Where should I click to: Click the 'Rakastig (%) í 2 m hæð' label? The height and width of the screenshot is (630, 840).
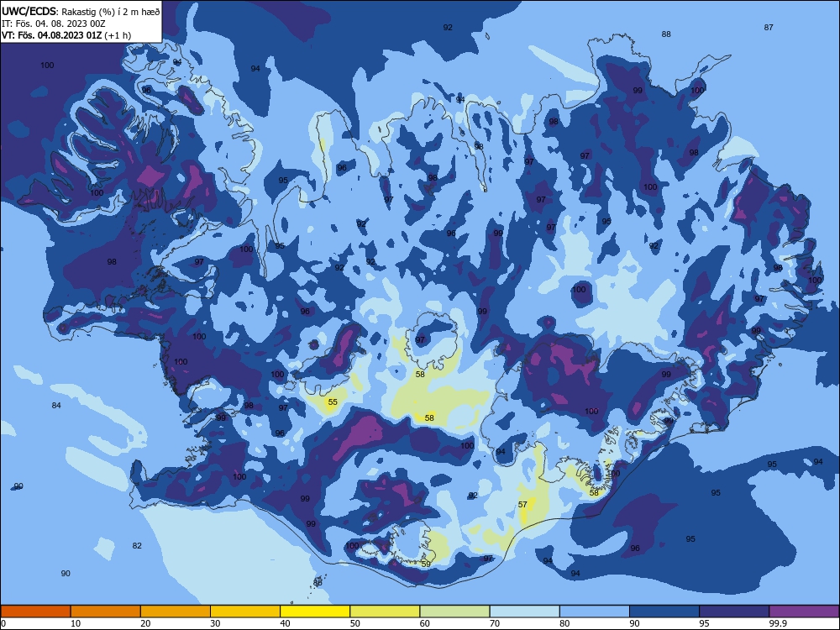point(111,12)
